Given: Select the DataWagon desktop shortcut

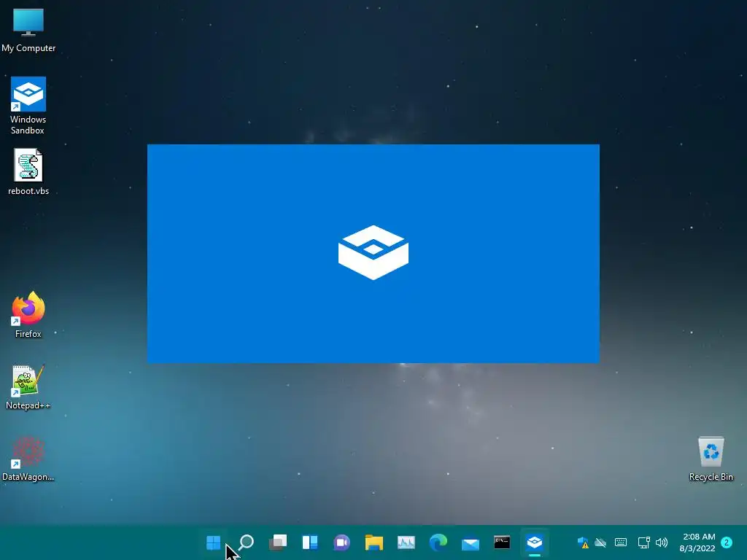Looking at the screenshot, I should coord(28,459).
